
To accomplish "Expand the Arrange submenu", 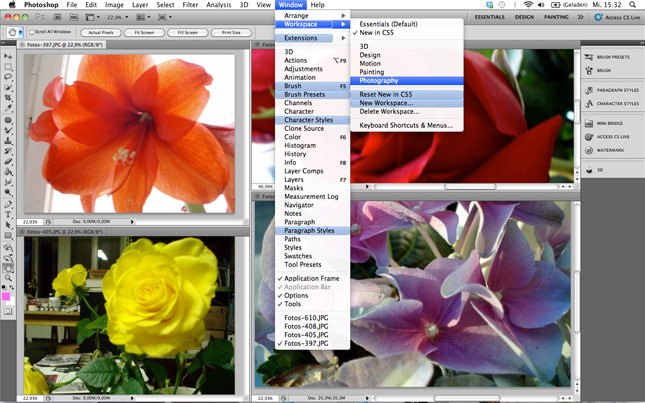I will (x=313, y=15).
